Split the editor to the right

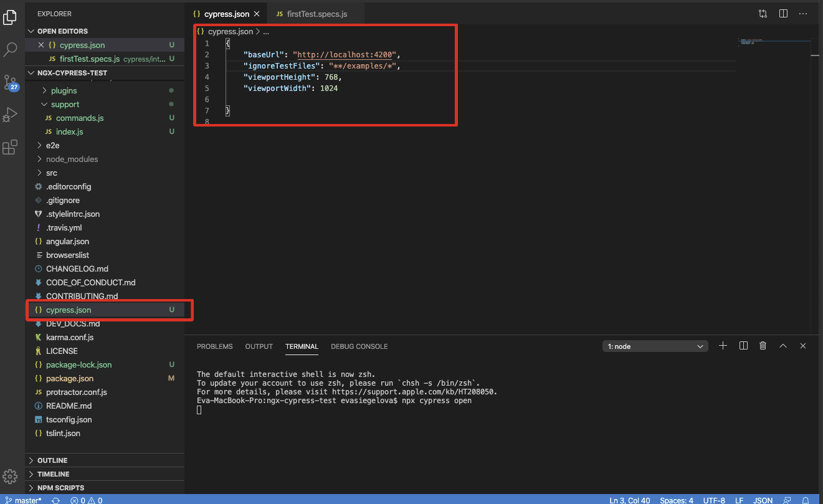point(783,13)
